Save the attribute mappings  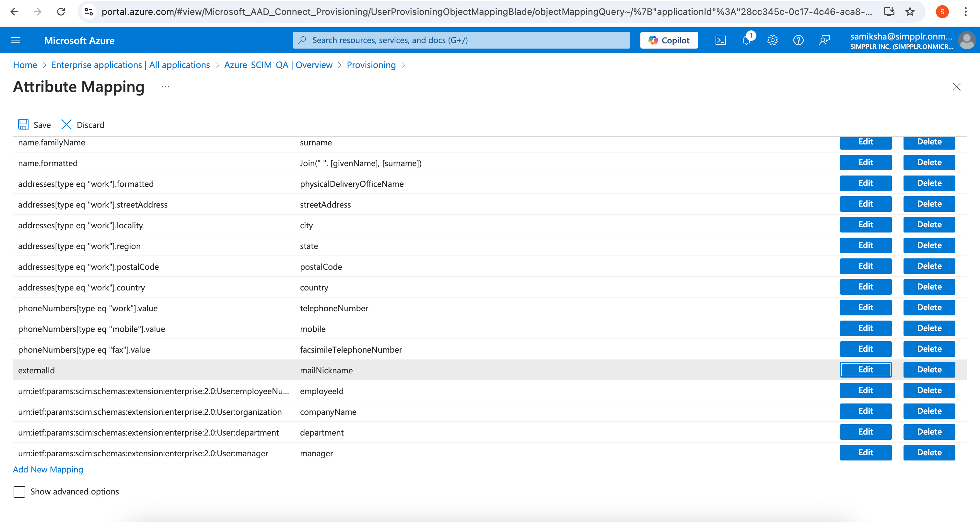(x=34, y=124)
